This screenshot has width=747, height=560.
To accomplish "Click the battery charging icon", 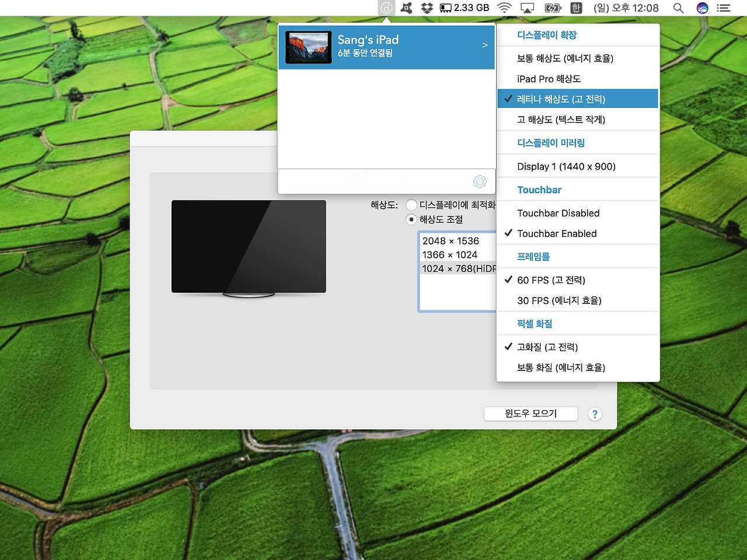I will [x=553, y=8].
